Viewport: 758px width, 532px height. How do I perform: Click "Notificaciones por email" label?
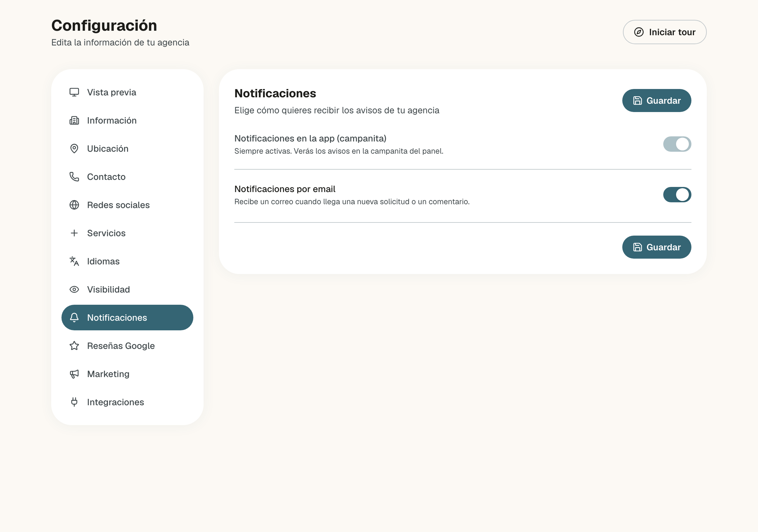pos(285,189)
